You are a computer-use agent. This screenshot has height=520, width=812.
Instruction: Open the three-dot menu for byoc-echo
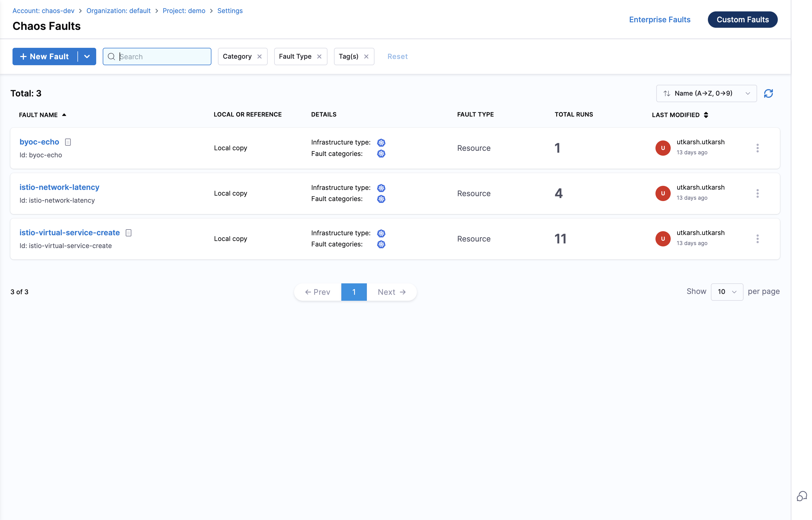coord(757,148)
